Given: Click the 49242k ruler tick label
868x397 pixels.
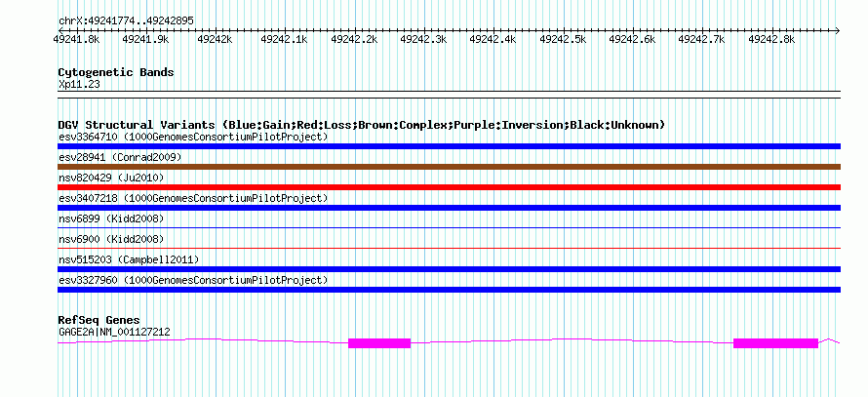Looking at the screenshot, I should (x=216, y=39).
